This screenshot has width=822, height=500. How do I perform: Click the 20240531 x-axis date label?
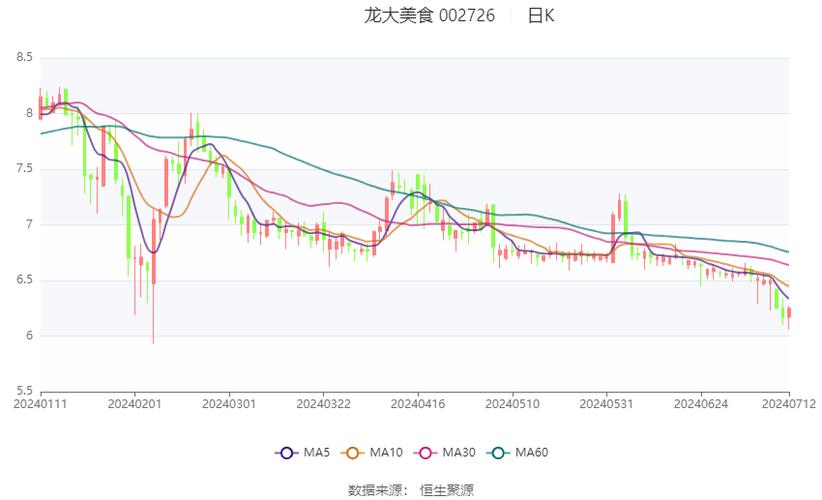(x=607, y=404)
